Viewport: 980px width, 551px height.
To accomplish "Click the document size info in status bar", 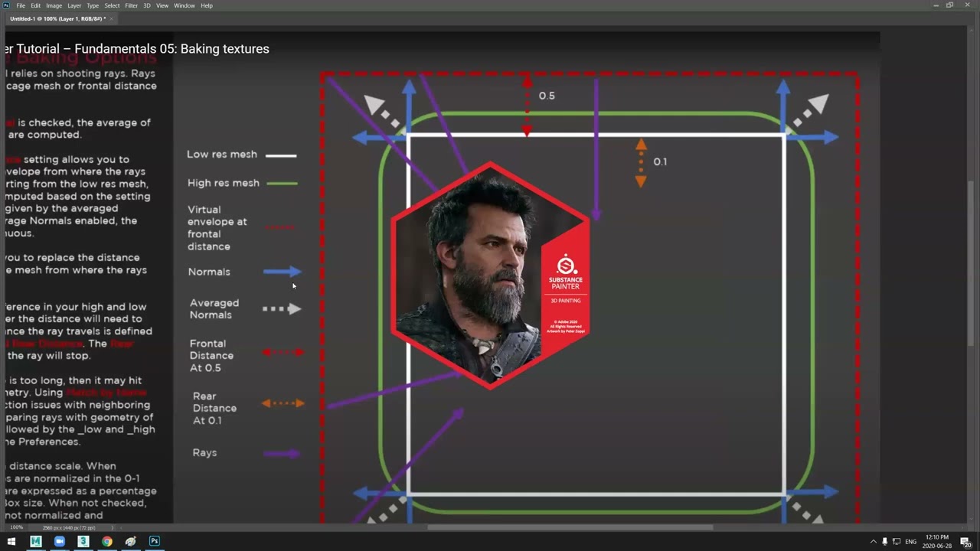I will click(x=68, y=527).
